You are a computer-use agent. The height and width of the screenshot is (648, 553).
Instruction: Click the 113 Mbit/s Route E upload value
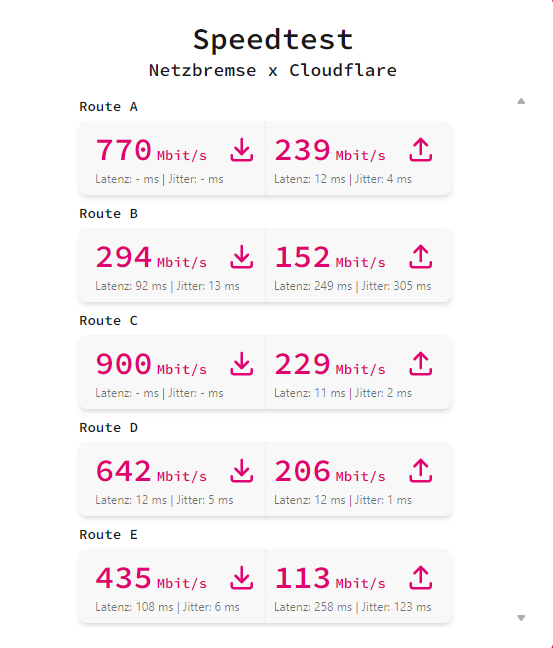coord(330,578)
